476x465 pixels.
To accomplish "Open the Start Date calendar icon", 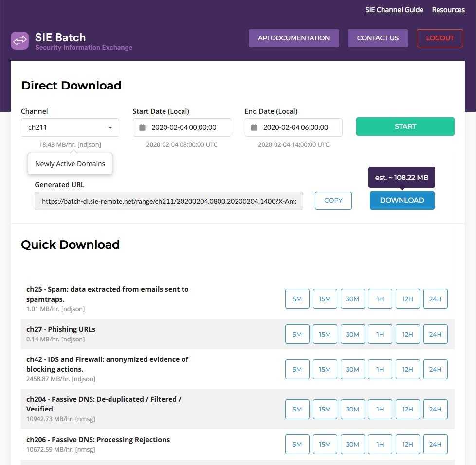I will (x=142, y=127).
